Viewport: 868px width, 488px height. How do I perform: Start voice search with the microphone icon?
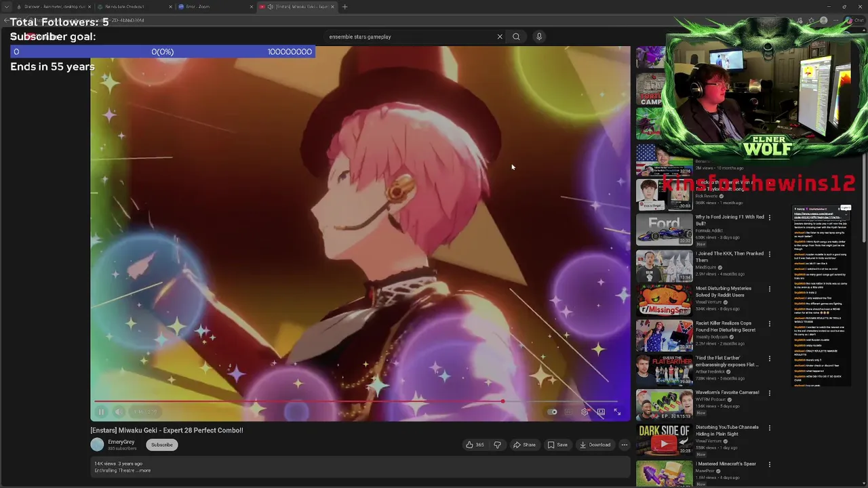pyautogui.click(x=539, y=37)
